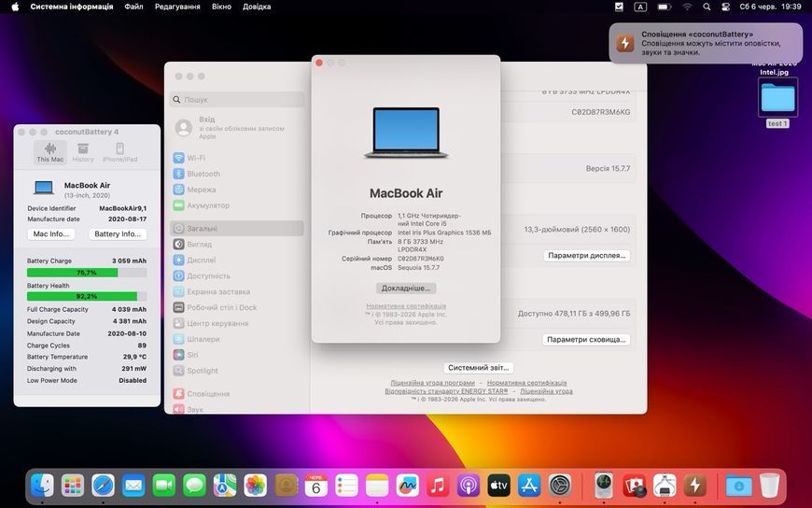Screen dimensions: 812x508
Task: Select Siri in the Settings sidebar
Action: coord(237,355)
